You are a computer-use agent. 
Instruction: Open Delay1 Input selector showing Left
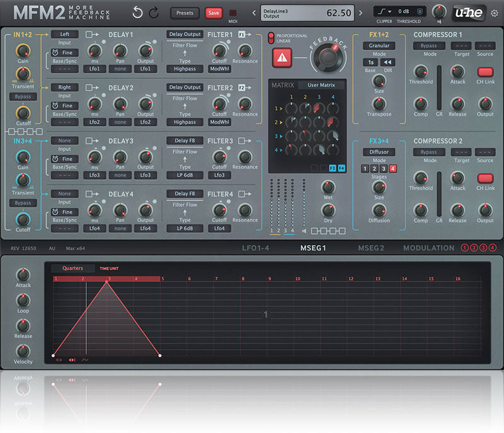[65, 34]
